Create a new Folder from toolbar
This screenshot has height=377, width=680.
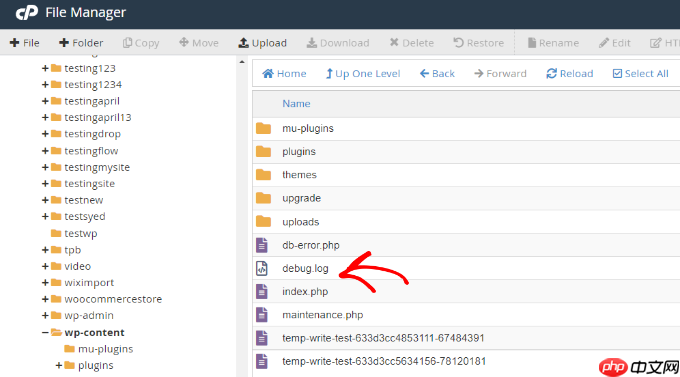click(x=81, y=43)
